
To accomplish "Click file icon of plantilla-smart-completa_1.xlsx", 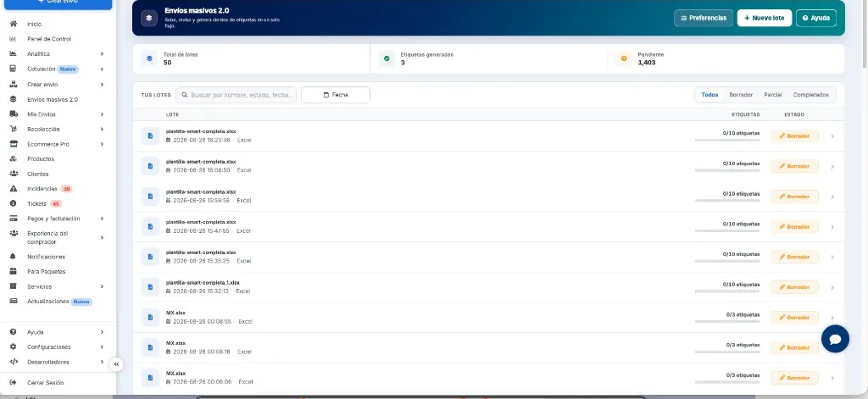I will click(x=150, y=287).
